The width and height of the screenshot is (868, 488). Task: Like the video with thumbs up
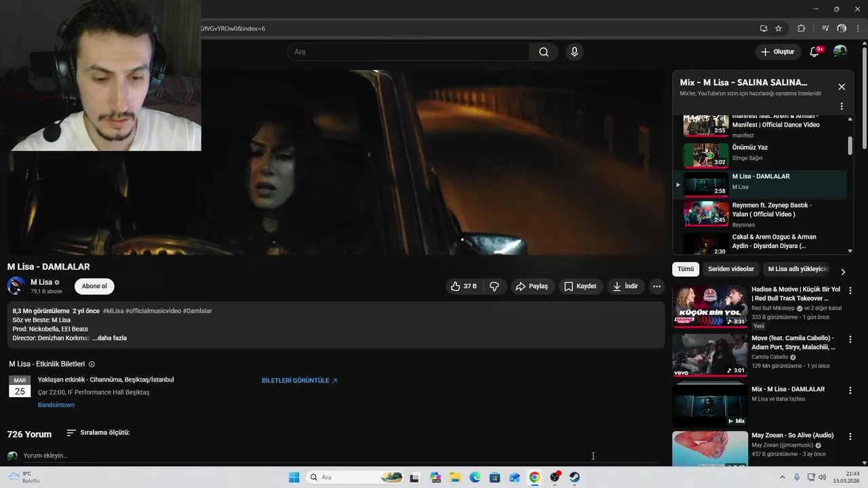pos(464,287)
